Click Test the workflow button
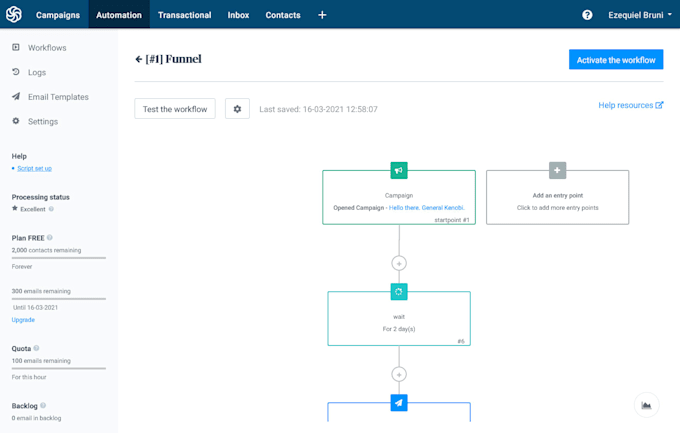The width and height of the screenshot is (680, 433). click(x=175, y=109)
